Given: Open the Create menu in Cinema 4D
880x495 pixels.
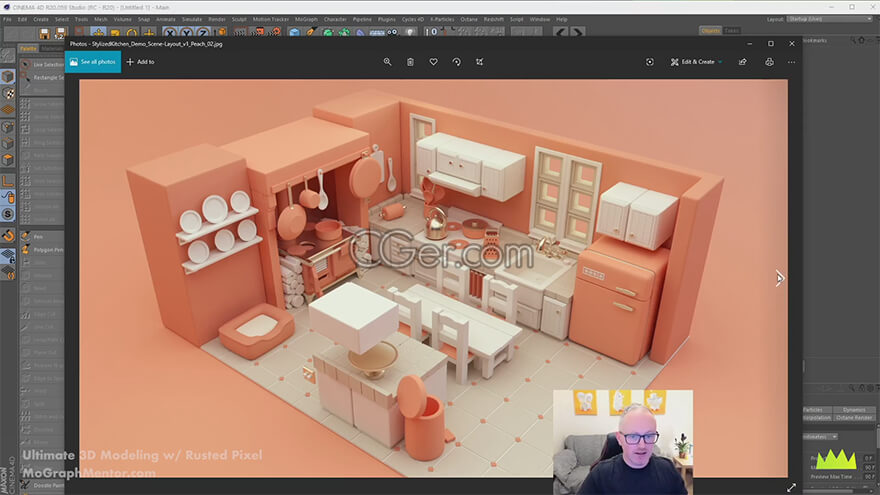Looking at the screenshot, I should coord(41,19).
